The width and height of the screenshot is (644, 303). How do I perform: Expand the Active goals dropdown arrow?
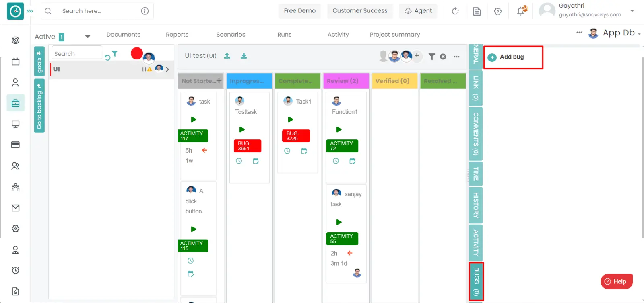(88, 36)
